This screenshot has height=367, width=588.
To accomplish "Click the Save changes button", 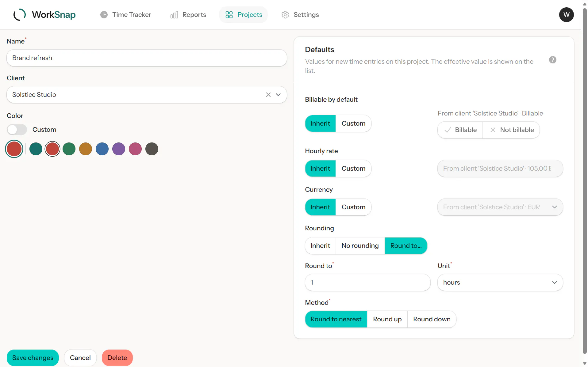I will click(x=33, y=358).
